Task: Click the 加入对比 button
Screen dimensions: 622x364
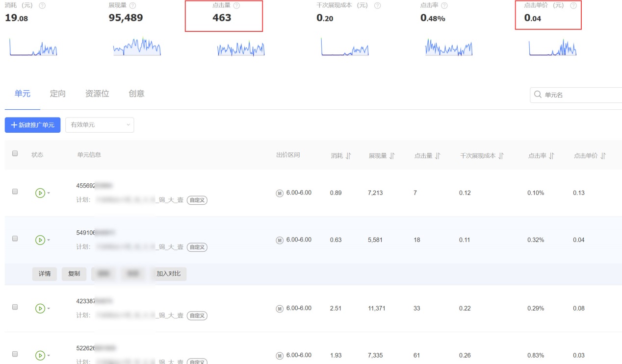Action: (168, 274)
